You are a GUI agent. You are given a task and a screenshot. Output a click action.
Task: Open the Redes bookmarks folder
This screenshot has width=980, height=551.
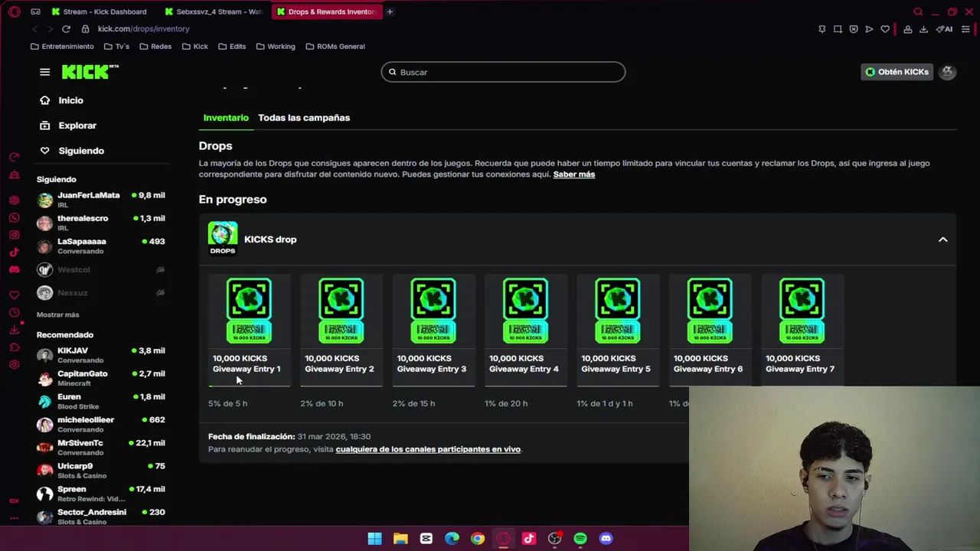point(155,47)
